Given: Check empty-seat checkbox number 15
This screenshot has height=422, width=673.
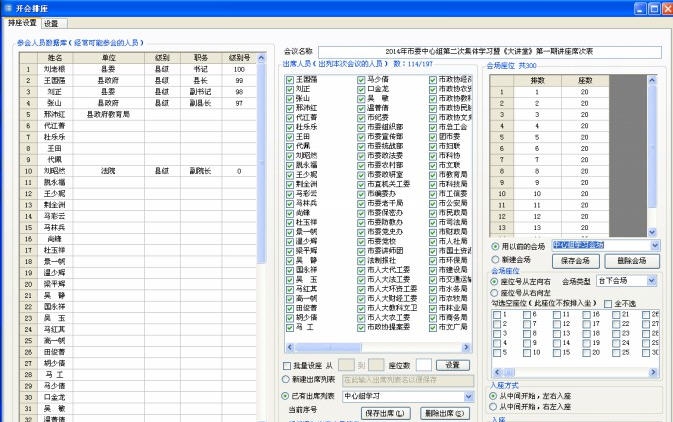Looking at the screenshot, I should coord(557,353).
